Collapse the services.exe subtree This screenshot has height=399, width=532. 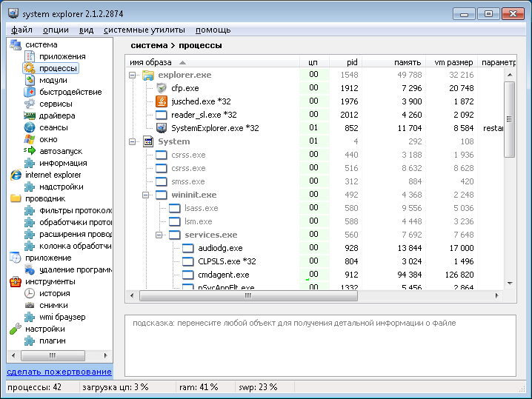coord(159,235)
